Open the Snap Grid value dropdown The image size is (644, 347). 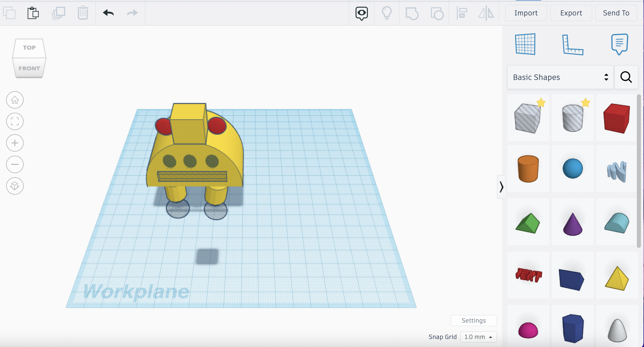tap(478, 337)
